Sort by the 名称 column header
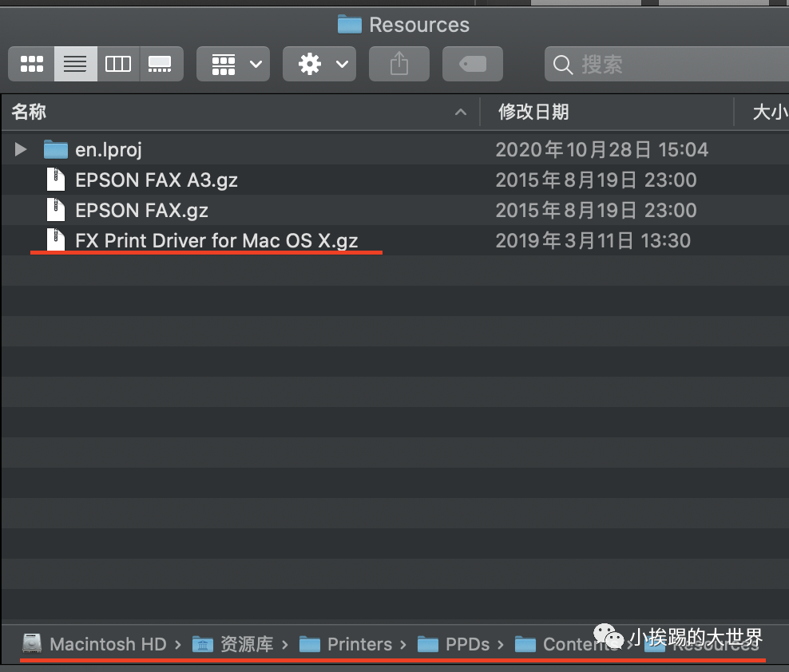789x672 pixels. pos(30,112)
